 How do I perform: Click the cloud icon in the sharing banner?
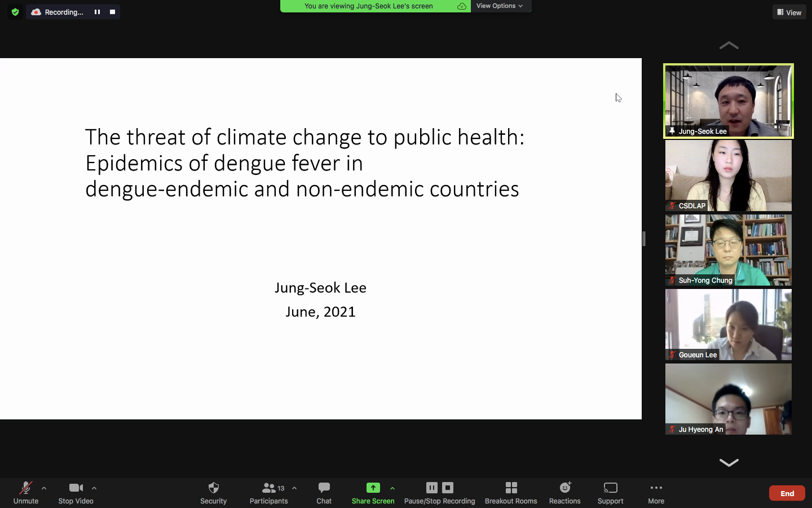pyautogui.click(x=462, y=6)
